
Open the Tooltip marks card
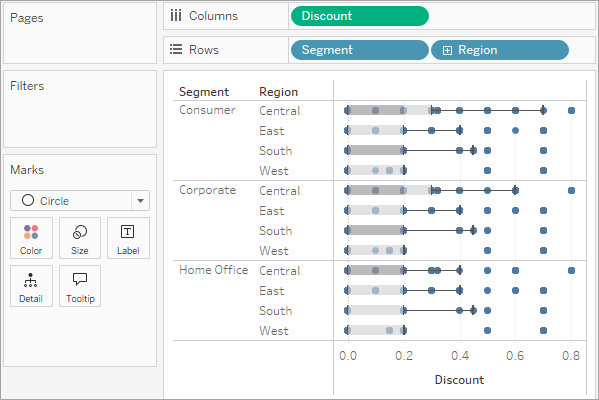pos(80,286)
